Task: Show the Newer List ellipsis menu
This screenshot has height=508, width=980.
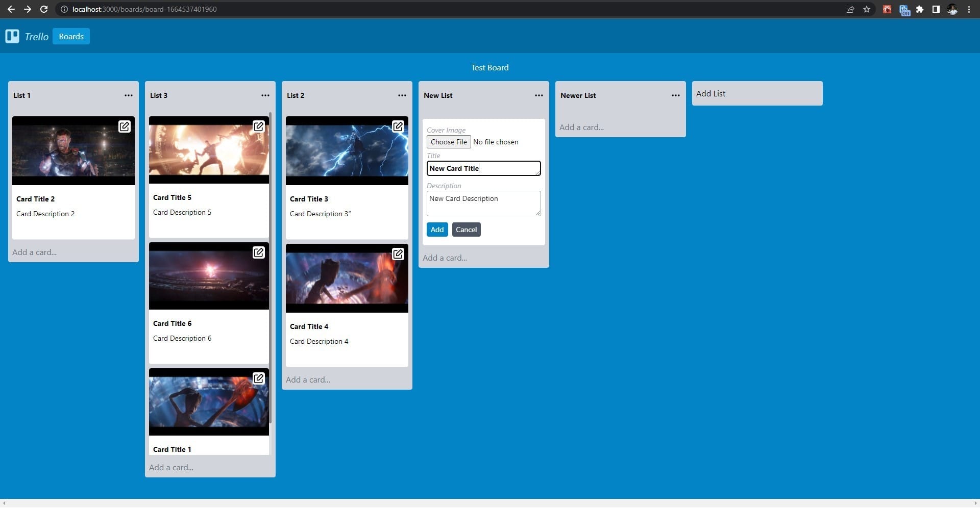Action: [x=676, y=95]
